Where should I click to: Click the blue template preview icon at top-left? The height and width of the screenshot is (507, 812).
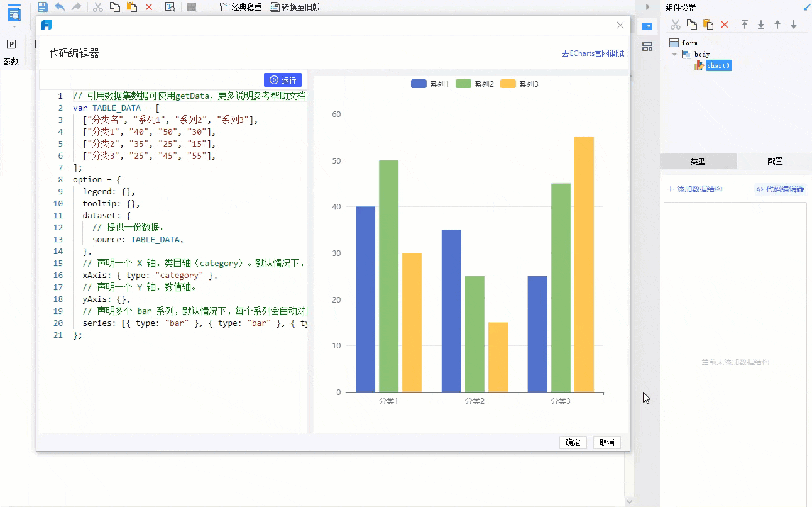[14, 13]
